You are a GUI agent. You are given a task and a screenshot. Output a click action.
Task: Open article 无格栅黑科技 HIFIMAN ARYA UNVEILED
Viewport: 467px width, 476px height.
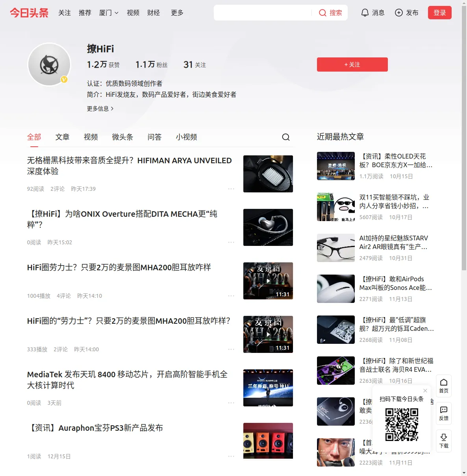(130, 166)
